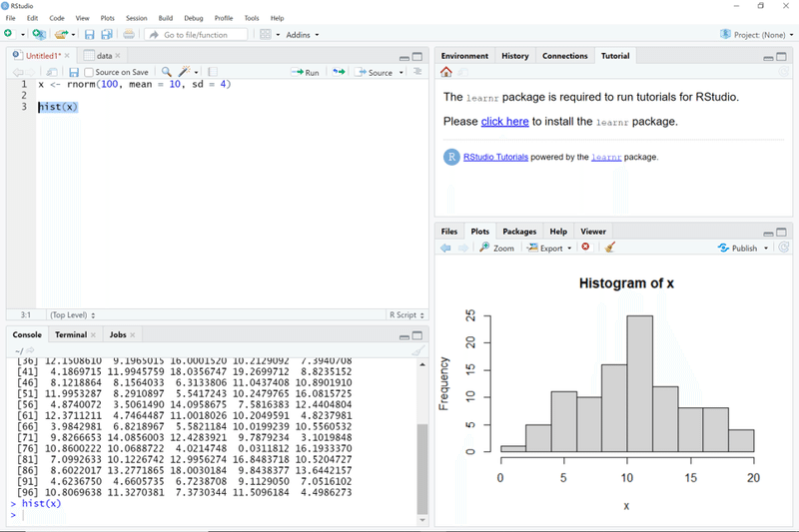Refresh current plot icon
Screen dimensions: 799x532
(784, 248)
